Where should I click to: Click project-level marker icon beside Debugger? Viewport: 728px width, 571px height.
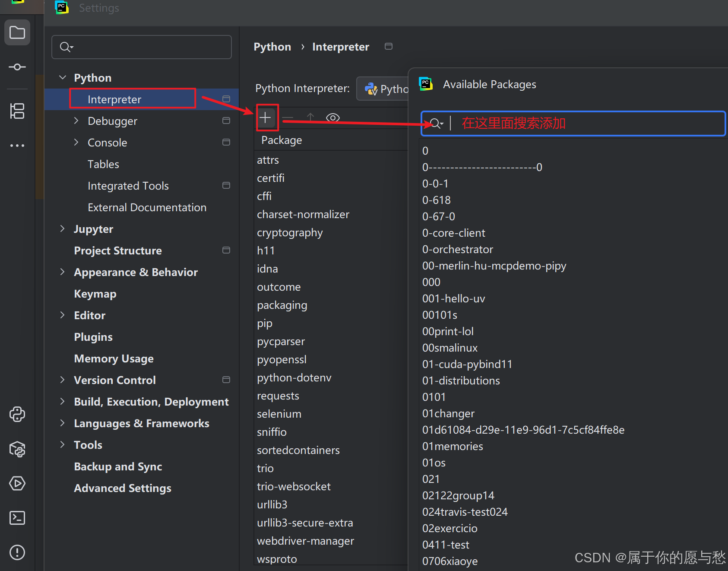tap(226, 121)
